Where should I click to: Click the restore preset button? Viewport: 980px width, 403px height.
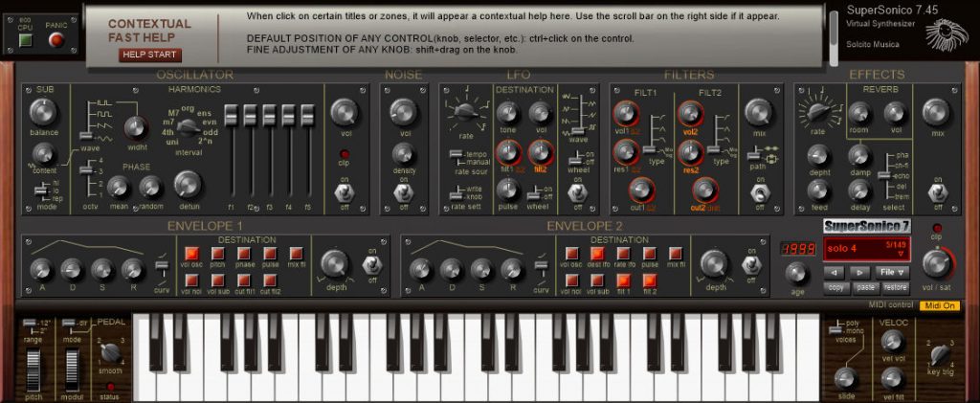895,286
